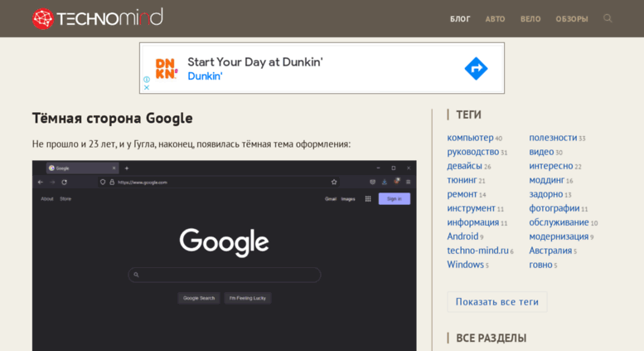This screenshot has height=351, width=644.
Task: Select the моддинг tag
Action: point(547,180)
